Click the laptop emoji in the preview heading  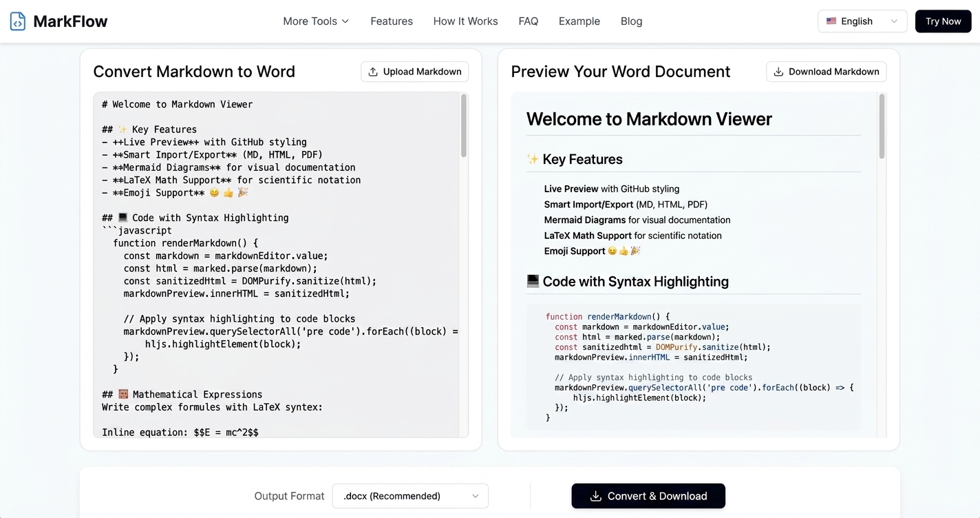[x=533, y=281]
